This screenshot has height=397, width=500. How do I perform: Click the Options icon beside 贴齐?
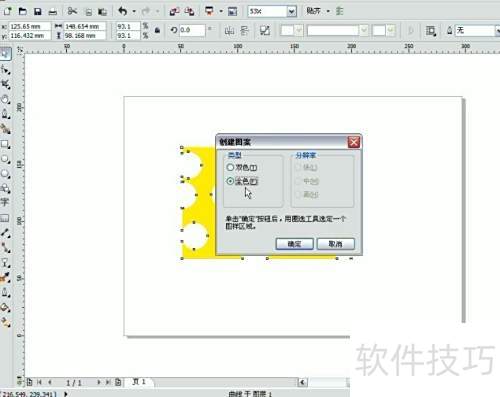[x=339, y=11]
